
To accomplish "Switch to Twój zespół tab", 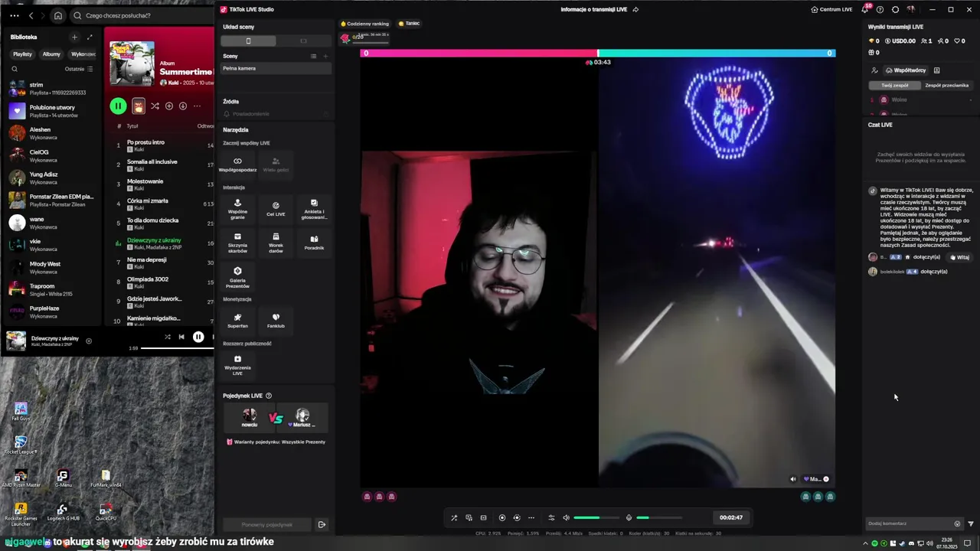I will tap(895, 85).
